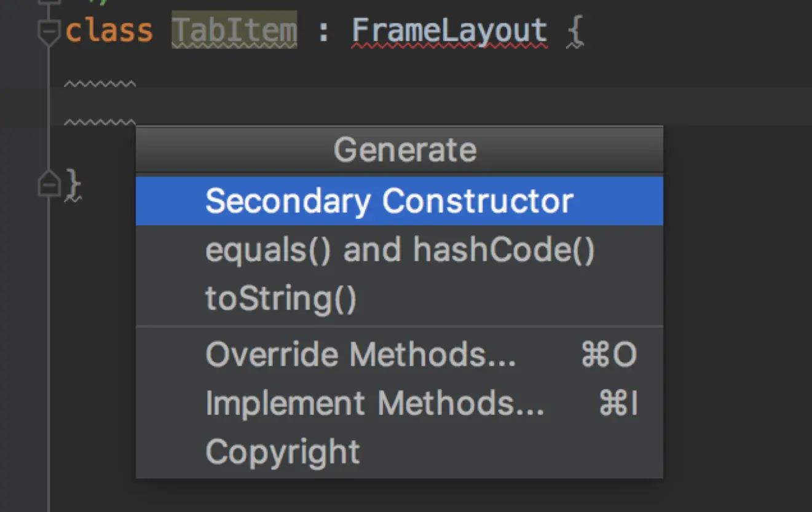Image resolution: width=812 pixels, height=512 pixels.
Task: Click the ⌘I shortcut label
Action: point(618,404)
